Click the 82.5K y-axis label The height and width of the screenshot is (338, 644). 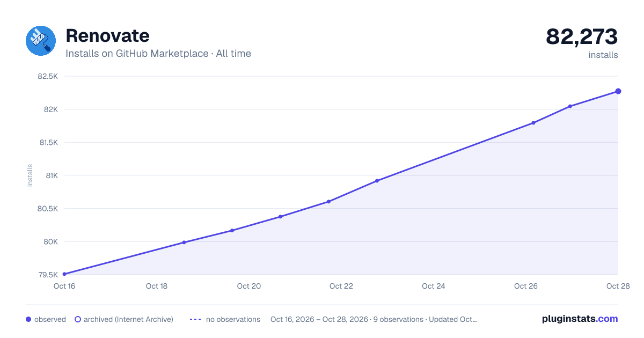(48, 76)
